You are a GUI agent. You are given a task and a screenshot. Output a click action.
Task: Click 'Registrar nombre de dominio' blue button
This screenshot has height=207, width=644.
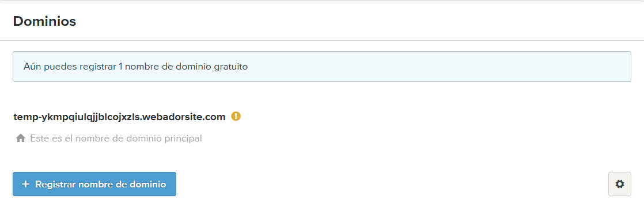point(94,184)
